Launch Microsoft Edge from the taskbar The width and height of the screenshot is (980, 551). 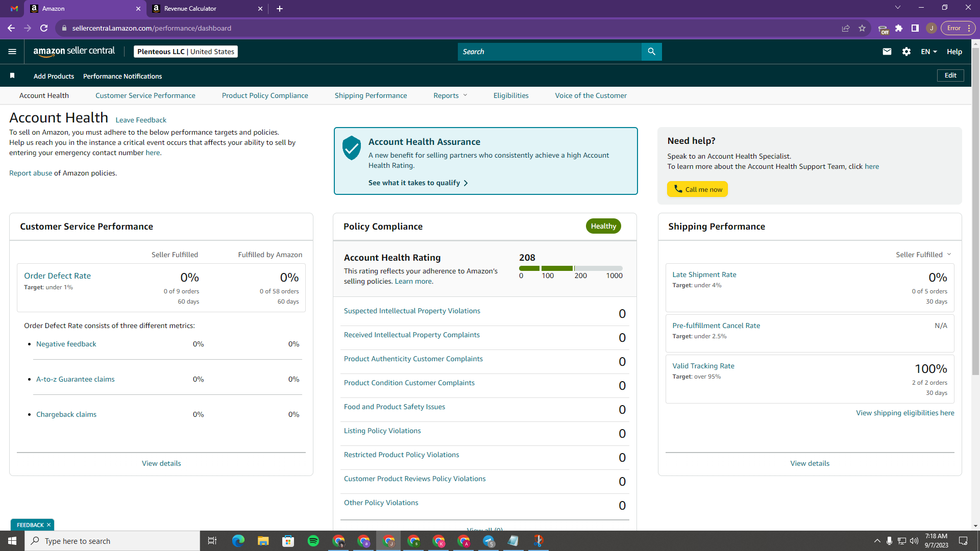point(238,541)
